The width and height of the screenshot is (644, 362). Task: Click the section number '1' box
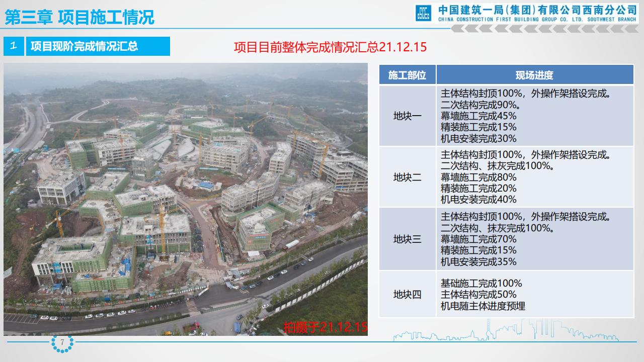14,46
